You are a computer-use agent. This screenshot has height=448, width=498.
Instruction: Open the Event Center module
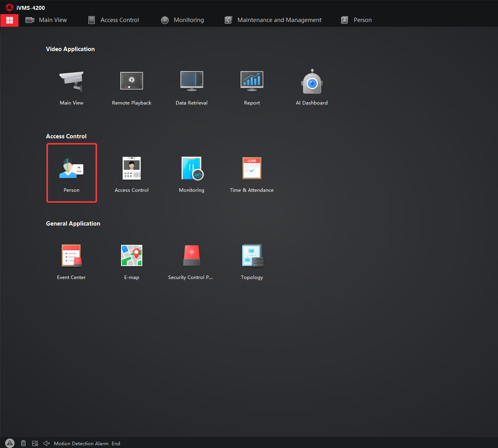[72, 256]
